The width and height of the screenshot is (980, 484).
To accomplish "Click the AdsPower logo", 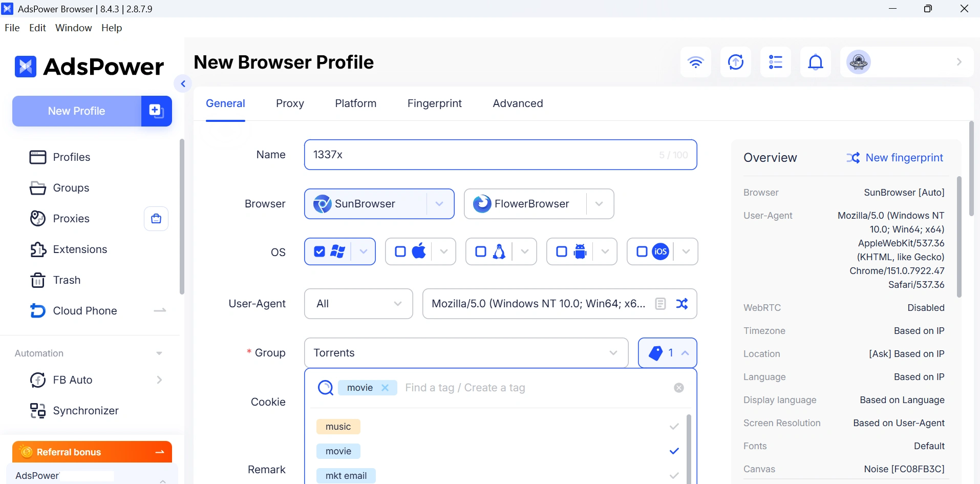I will coord(89,67).
